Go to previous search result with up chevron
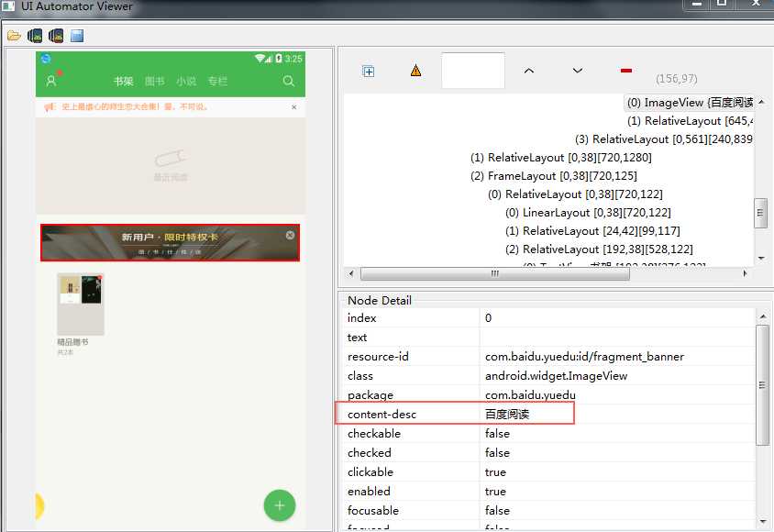The image size is (774, 532). (x=528, y=71)
